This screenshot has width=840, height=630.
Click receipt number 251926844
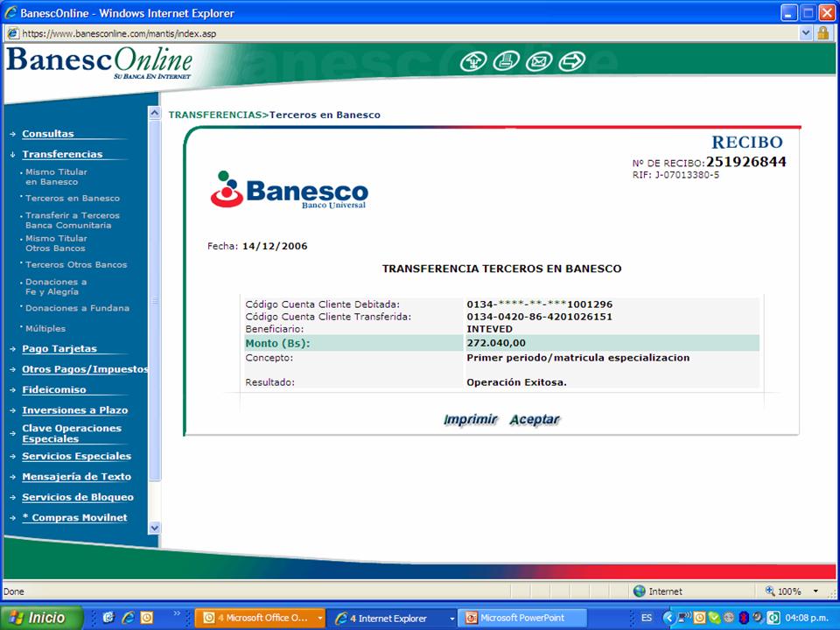(745, 162)
